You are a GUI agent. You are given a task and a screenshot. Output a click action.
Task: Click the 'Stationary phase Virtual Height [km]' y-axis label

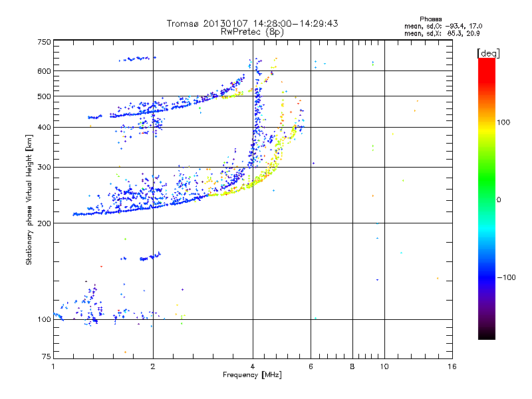(29, 199)
